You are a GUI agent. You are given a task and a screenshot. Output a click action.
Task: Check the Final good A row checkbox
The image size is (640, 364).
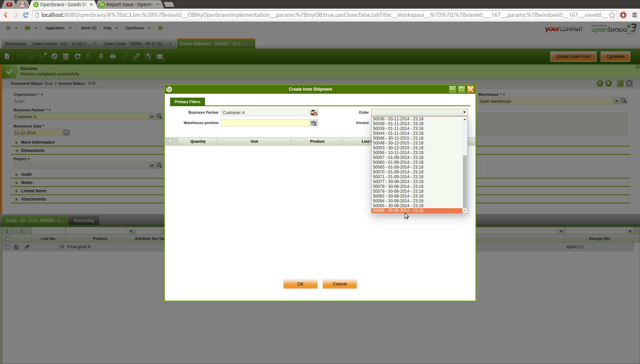pos(7,247)
